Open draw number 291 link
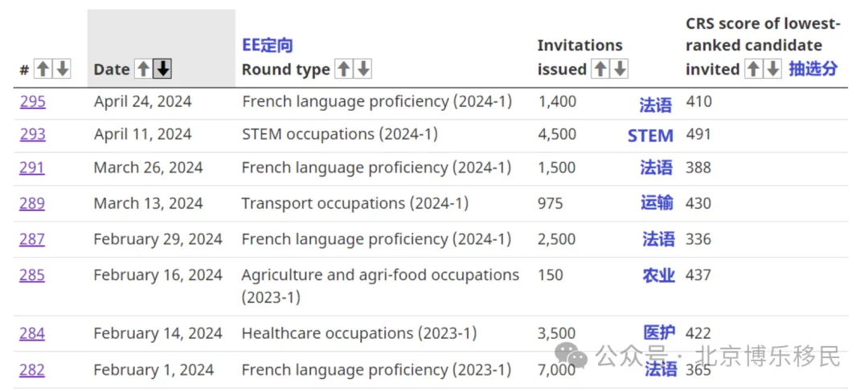 (32, 168)
